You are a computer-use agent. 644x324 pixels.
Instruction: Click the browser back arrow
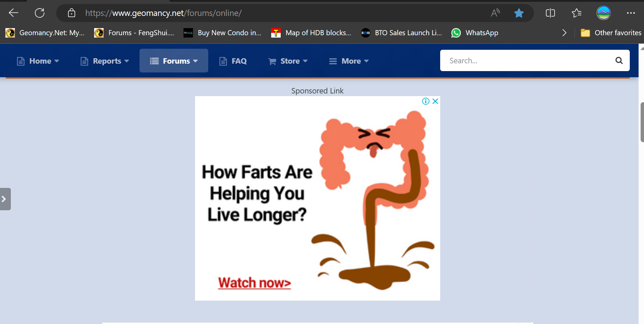14,13
